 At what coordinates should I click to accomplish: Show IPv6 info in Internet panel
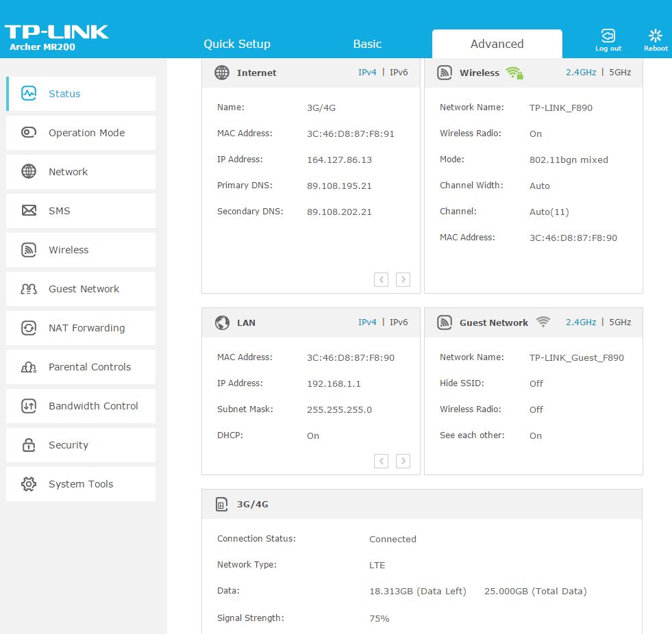pyautogui.click(x=399, y=73)
